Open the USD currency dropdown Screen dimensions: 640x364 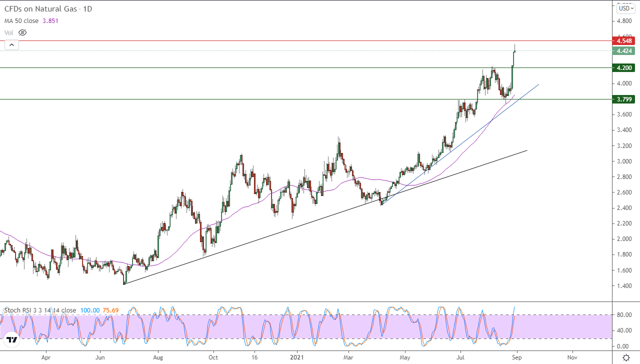tap(625, 8)
